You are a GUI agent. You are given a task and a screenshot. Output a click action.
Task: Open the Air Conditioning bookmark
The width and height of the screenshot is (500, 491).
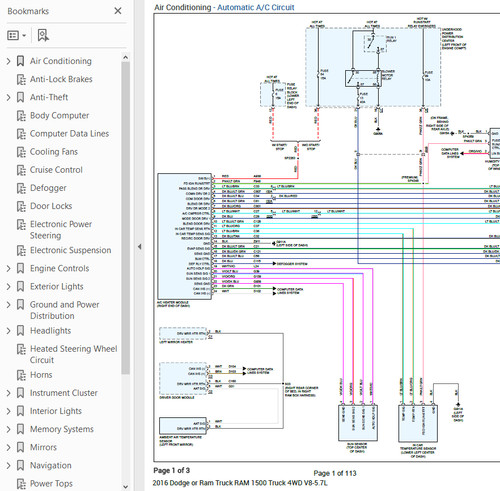point(61,61)
